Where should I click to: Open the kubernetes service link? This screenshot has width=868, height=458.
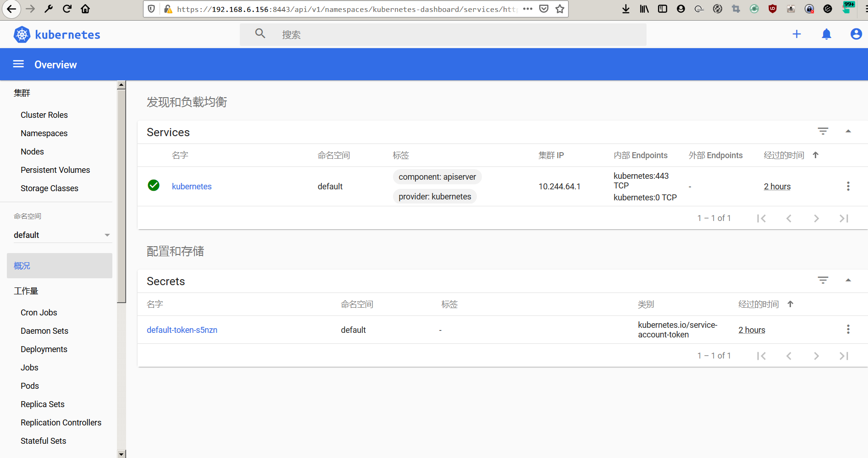coord(192,187)
